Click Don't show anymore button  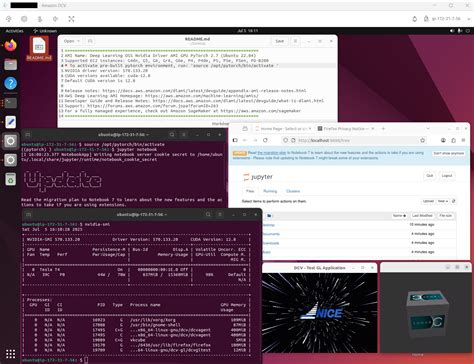pyautogui.click(x=448, y=153)
